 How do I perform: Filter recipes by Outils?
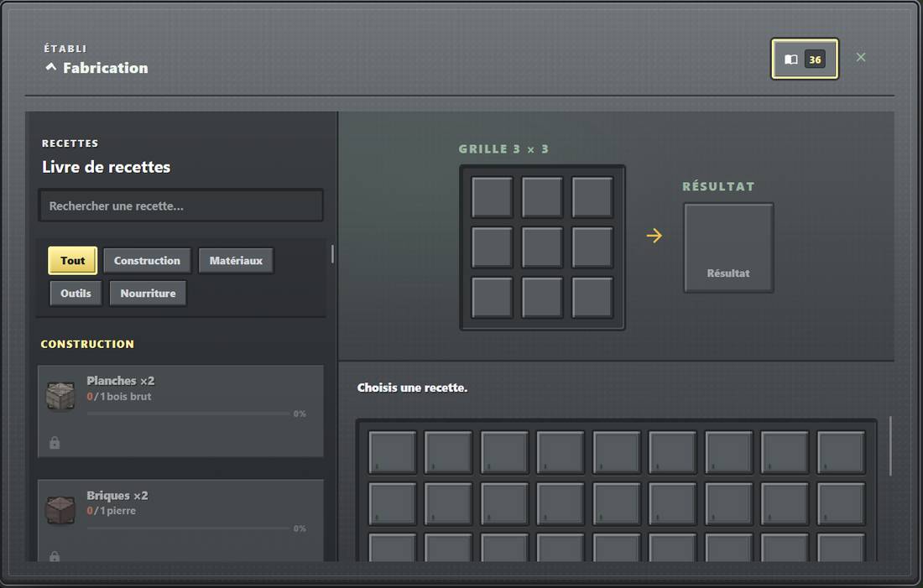pos(76,293)
